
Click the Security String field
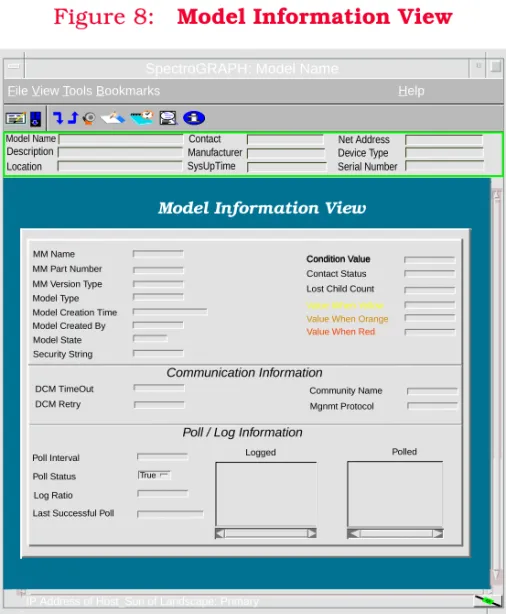(x=158, y=353)
